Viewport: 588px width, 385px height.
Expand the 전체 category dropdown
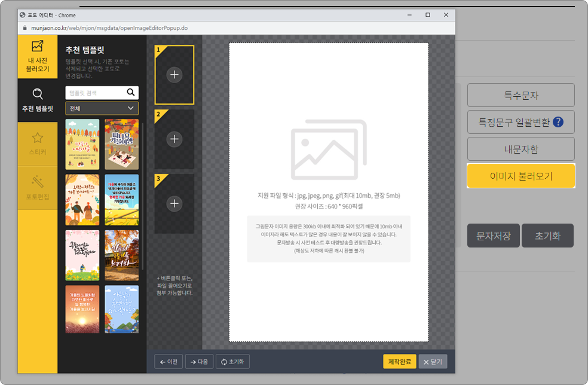(102, 108)
